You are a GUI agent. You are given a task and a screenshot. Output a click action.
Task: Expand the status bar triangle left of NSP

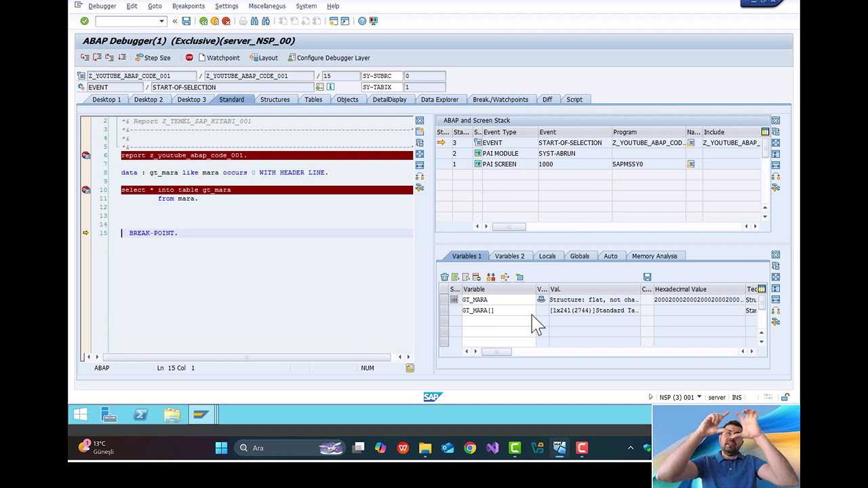[x=650, y=397]
